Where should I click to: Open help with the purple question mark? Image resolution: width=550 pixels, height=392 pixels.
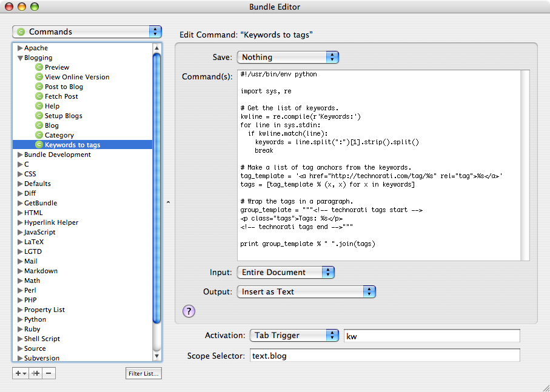click(189, 311)
